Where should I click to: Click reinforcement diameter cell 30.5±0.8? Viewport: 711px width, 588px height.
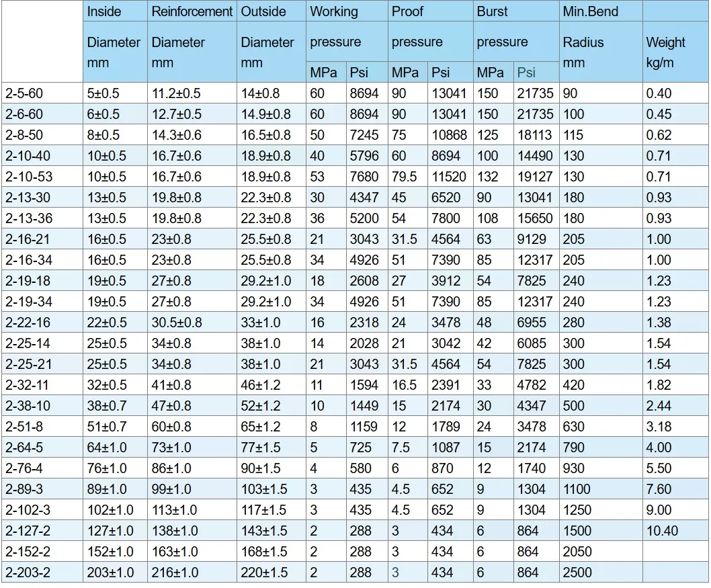pos(176,323)
